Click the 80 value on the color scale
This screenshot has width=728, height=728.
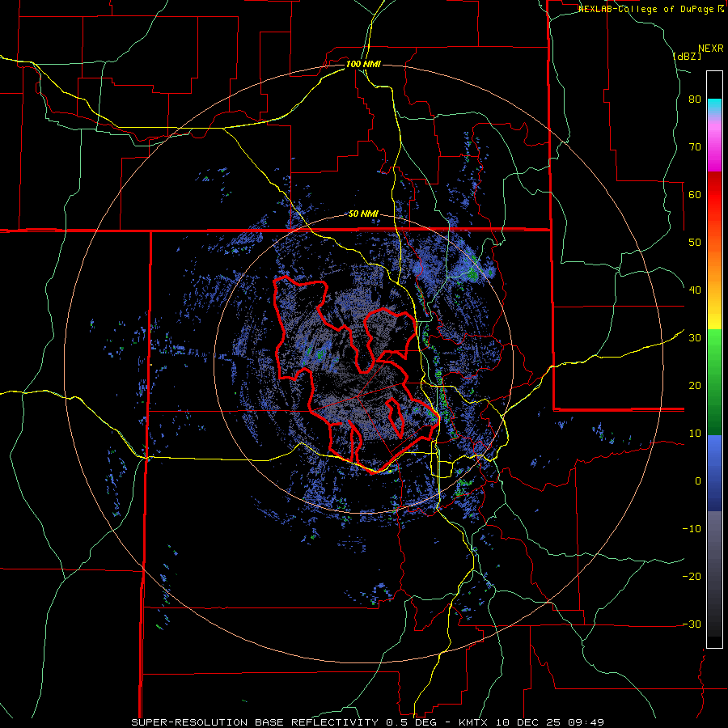[695, 99]
